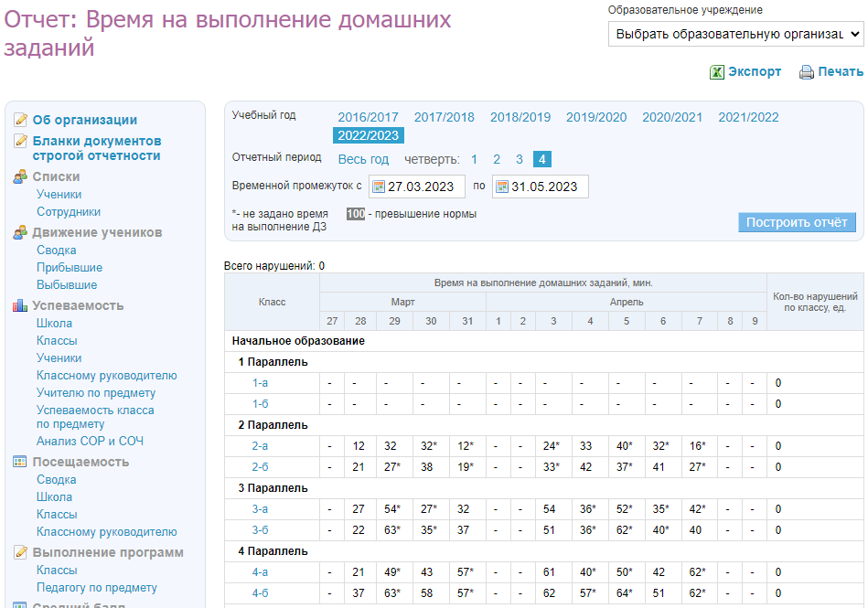868x608 pixels.
Task: Open Анализ СОР и СОЧ report
Action: point(90,441)
